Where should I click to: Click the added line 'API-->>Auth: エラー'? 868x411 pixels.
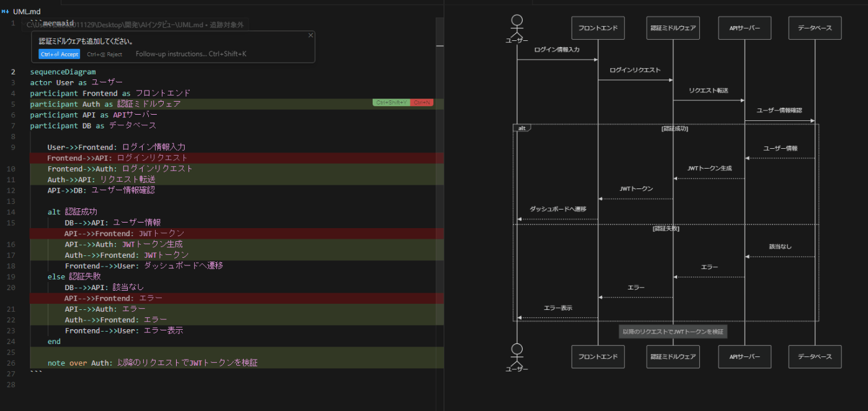(x=105, y=309)
